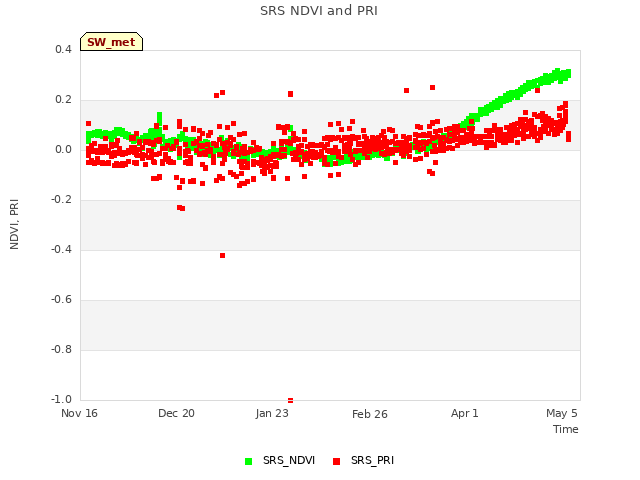Click the -1.0 y-axis tick label
The width and height of the screenshot is (640, 480).
[61, 399]
